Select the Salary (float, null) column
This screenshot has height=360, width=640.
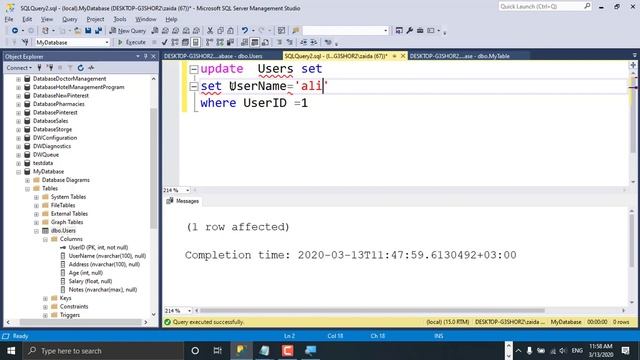(x=90, y=281)
